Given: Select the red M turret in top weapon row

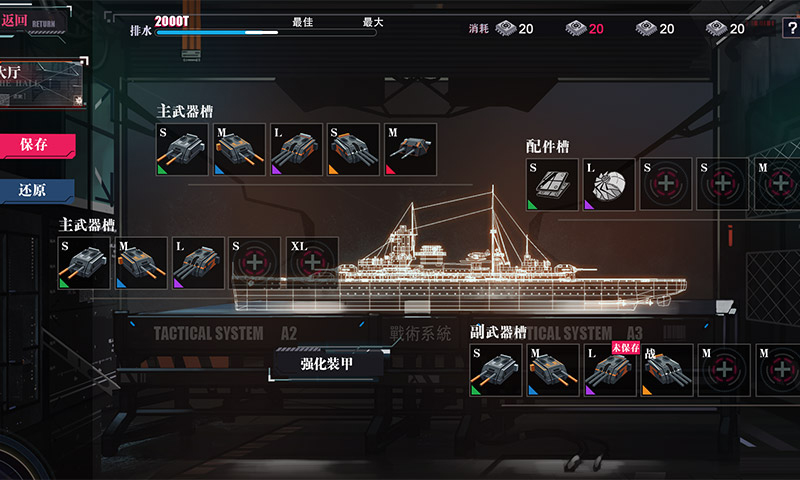Looking at the screenshot, I should [410, 149].
